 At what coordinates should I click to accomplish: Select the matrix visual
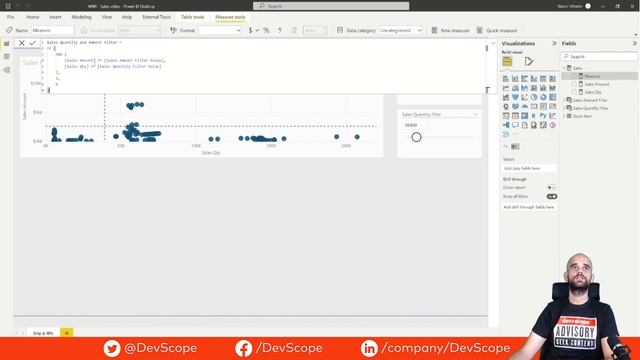point(524,116)
